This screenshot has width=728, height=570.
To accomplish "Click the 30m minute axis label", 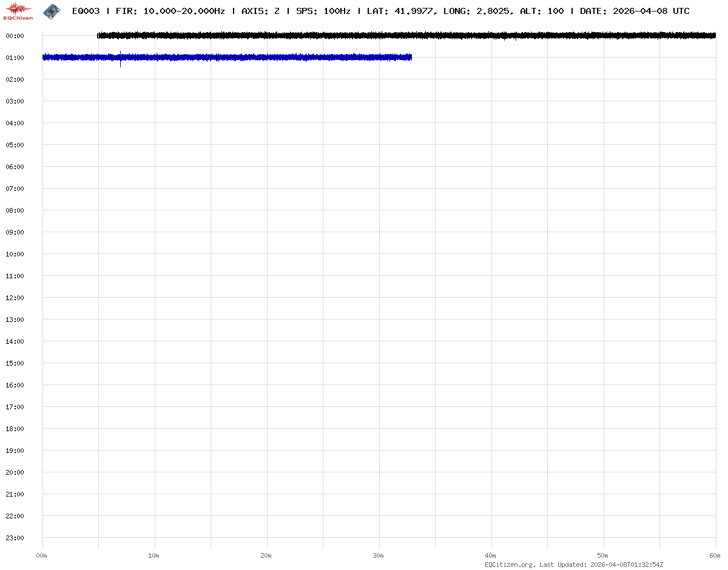I will tap(379, 555).
